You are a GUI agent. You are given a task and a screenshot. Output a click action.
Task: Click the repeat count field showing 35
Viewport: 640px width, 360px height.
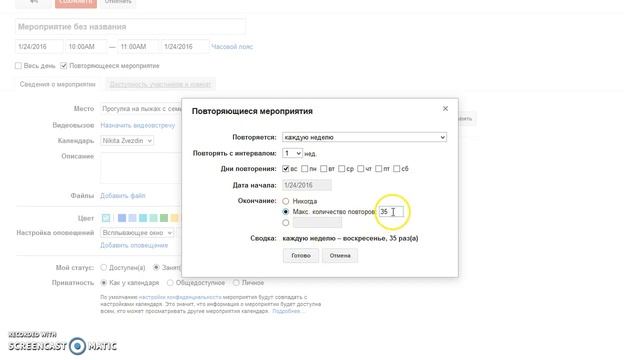click(391, 212)
